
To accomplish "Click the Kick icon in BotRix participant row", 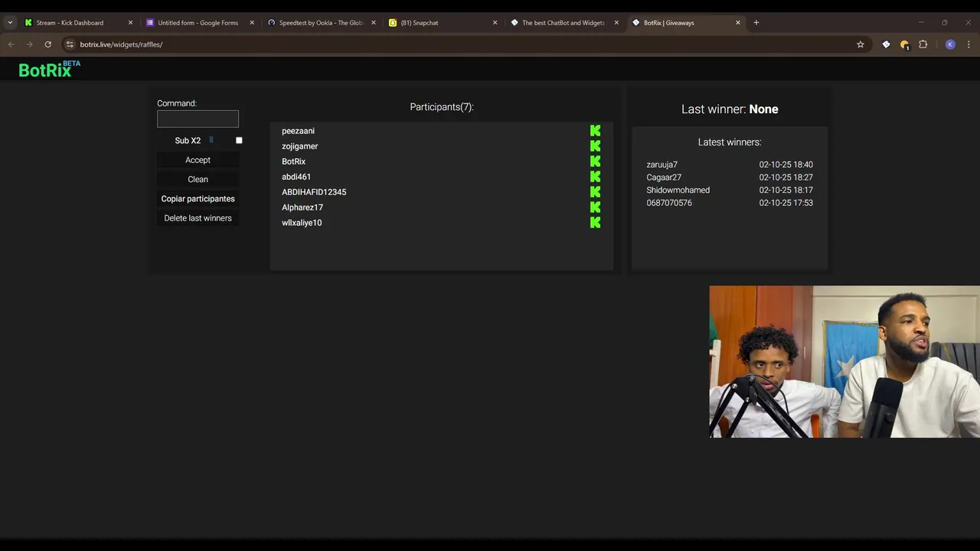I will [x=595, y=161].
